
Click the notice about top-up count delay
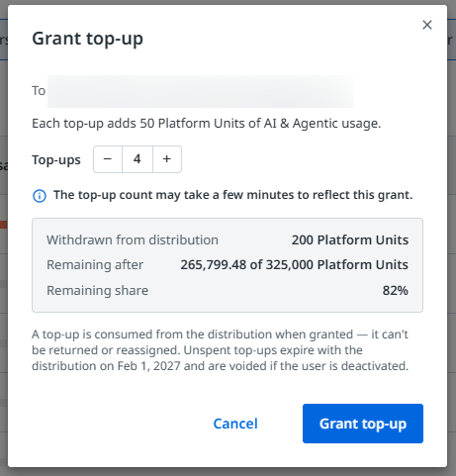[x=233, y=195]
